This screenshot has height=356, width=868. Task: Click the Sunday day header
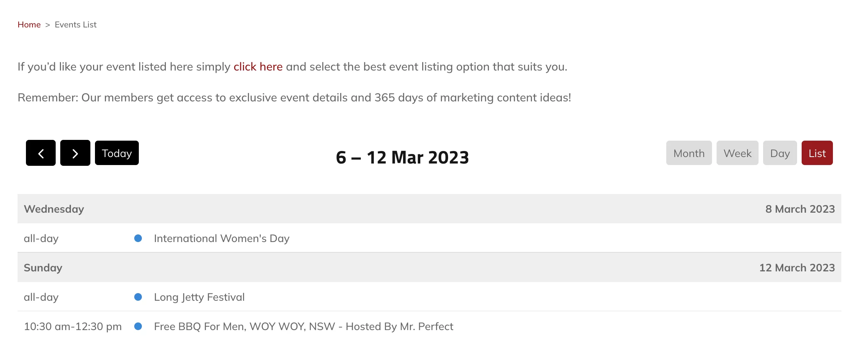click(x=43, y=268)
